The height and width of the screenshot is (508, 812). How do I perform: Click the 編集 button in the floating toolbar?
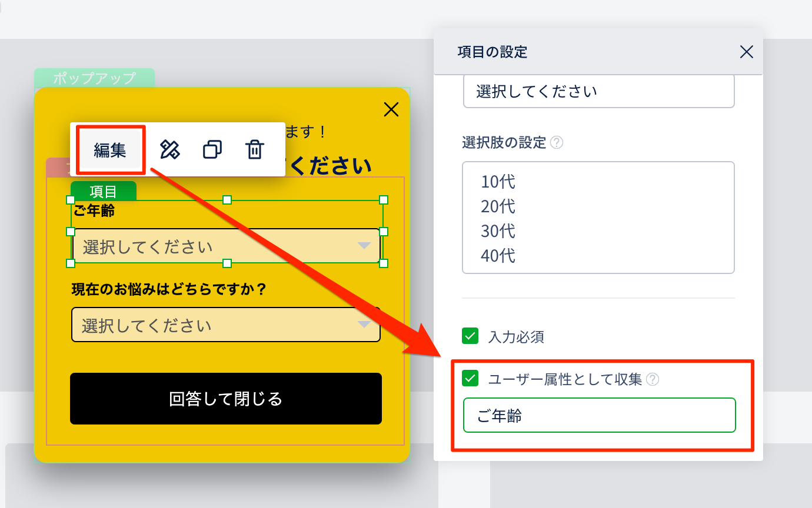[110, 150]
